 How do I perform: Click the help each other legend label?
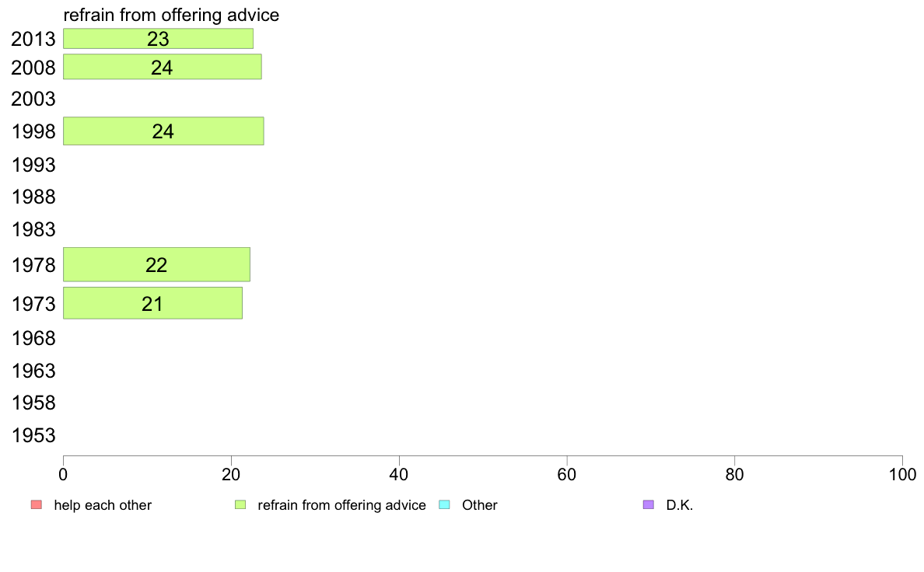103,505
